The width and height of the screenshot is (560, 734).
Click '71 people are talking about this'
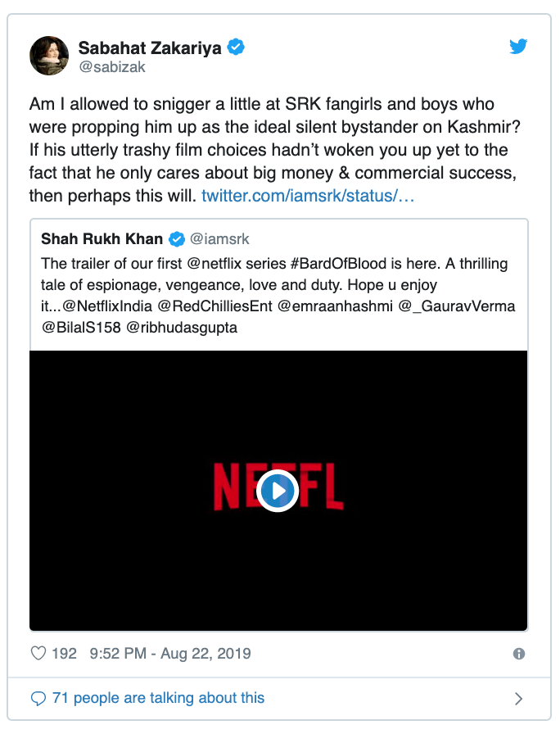[159, 698]
